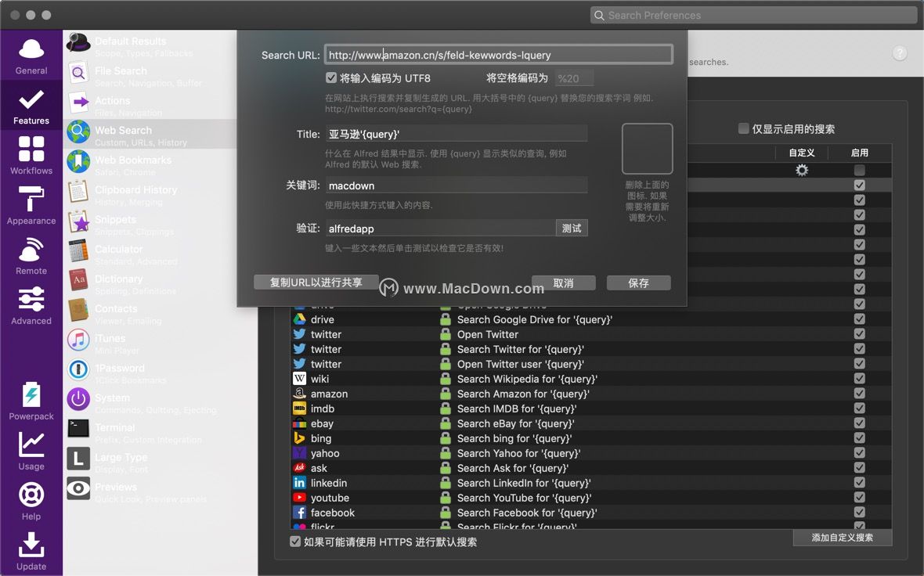The height and width of the screenshot is (576, 924).
Task: Select the ebay search row
Action: 591,423
